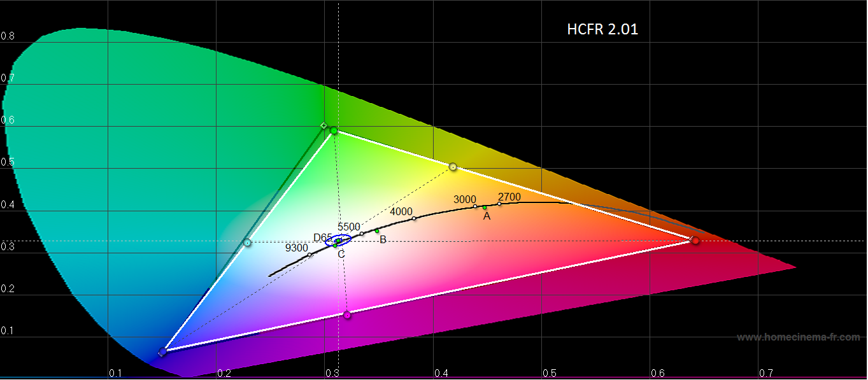
Task: Click the red primary measurement point
Action: tap(695, 241)
